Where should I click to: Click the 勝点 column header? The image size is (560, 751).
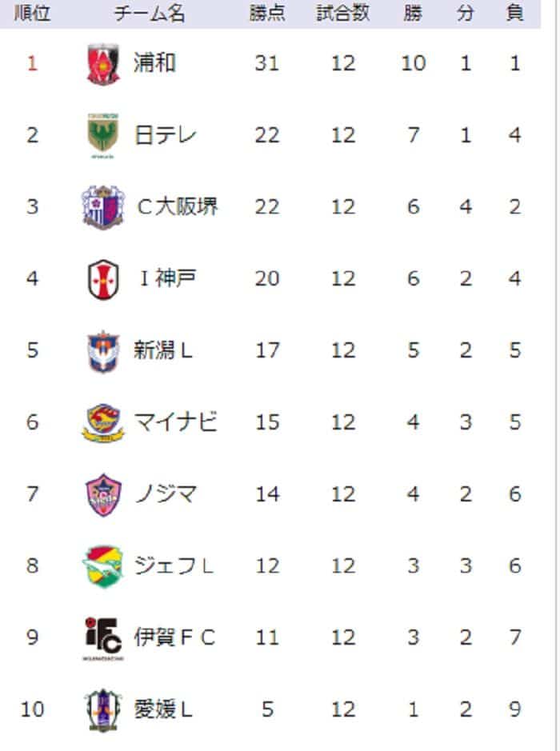click(267, 13)
